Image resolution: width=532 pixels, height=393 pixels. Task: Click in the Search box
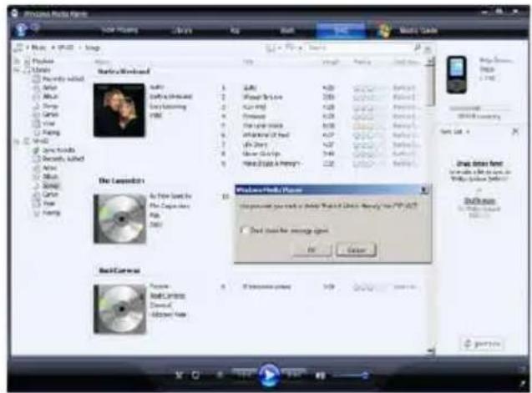point(360,48)
